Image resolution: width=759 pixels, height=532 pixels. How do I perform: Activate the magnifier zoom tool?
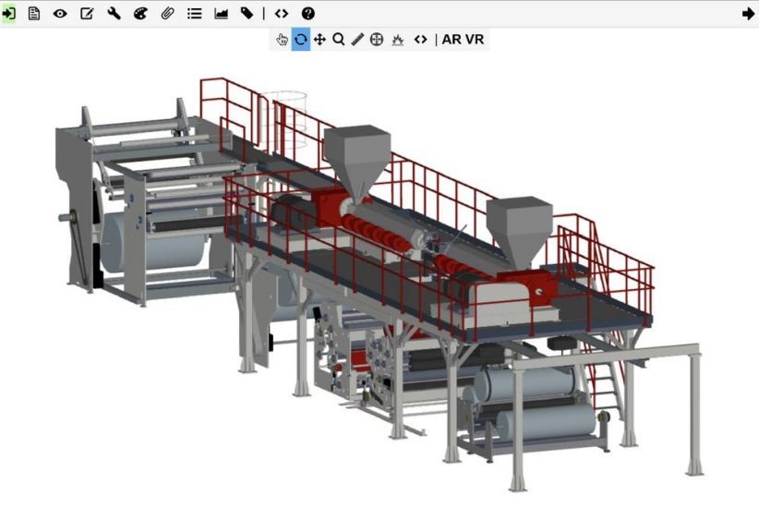(x=339, y=39)
